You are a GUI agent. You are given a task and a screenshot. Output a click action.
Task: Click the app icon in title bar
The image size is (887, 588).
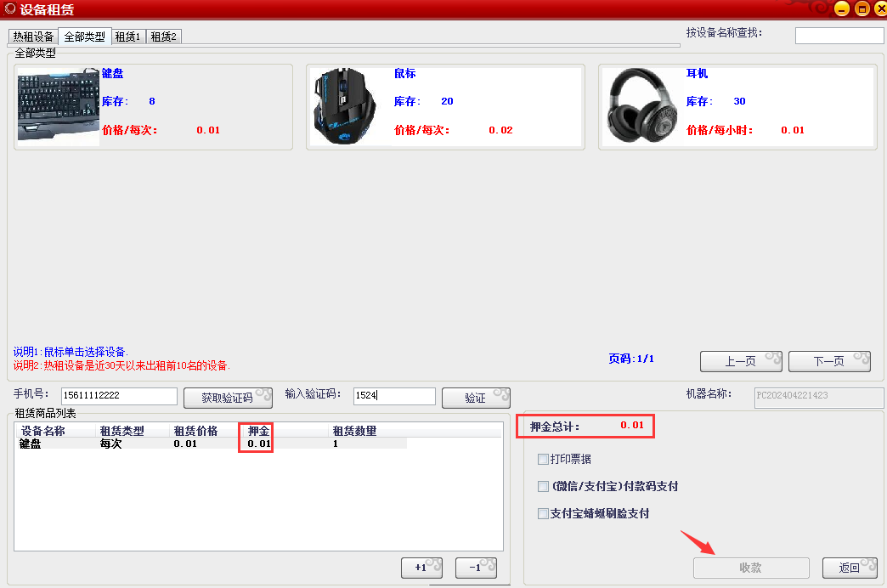pyautogui.click(x=9, y=9)
